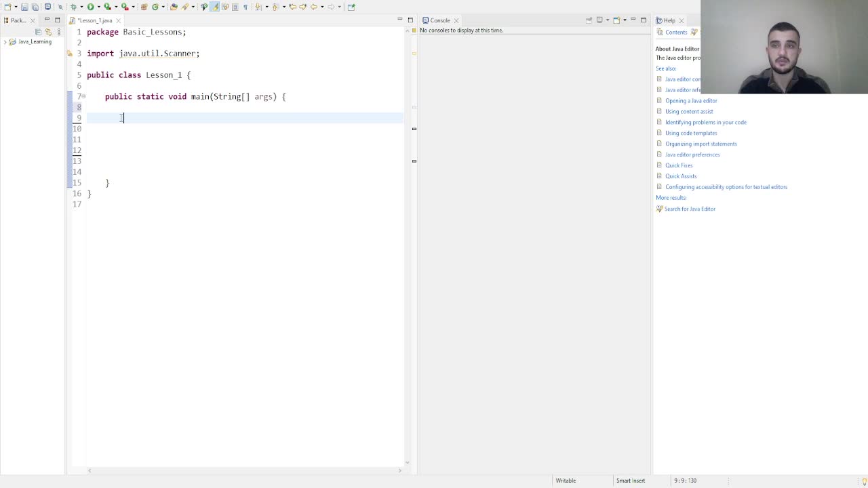Open 'Opening a Java editor' help link

(x=691, y=101)
